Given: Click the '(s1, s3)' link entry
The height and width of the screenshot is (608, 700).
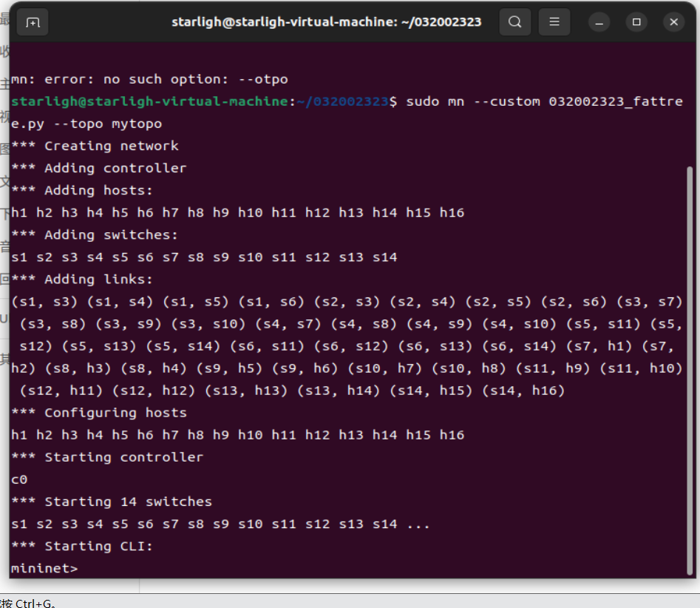Looking at the screenshot, I should pos(44,302).
